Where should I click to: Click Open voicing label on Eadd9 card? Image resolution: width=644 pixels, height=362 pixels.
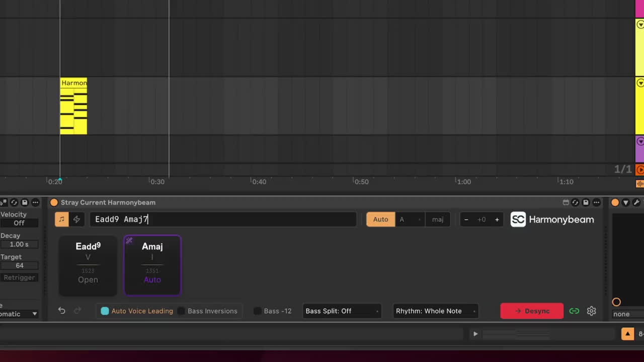click(88, 280)
